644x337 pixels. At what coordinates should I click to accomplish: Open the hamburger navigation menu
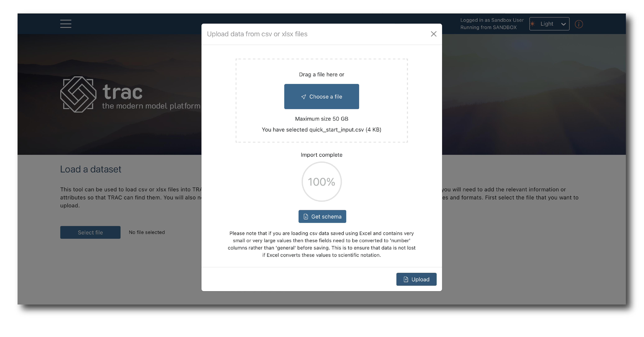tap(66, 24)
